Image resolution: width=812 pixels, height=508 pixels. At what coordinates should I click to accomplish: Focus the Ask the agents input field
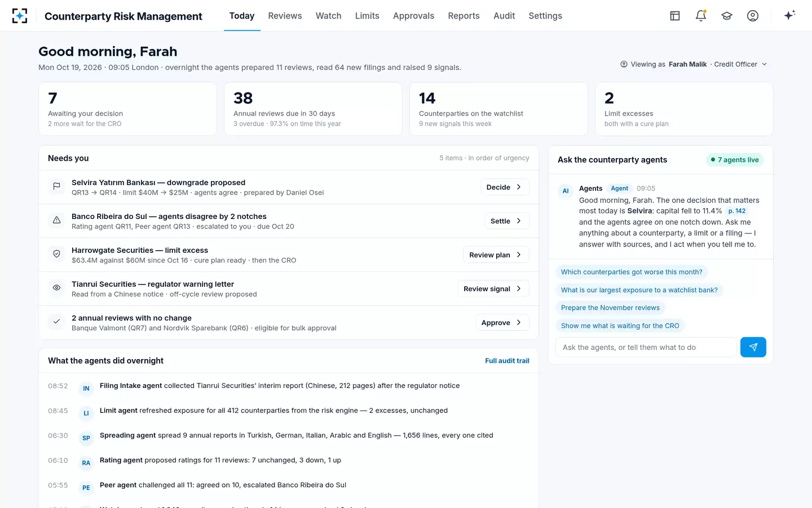point(646,347)
